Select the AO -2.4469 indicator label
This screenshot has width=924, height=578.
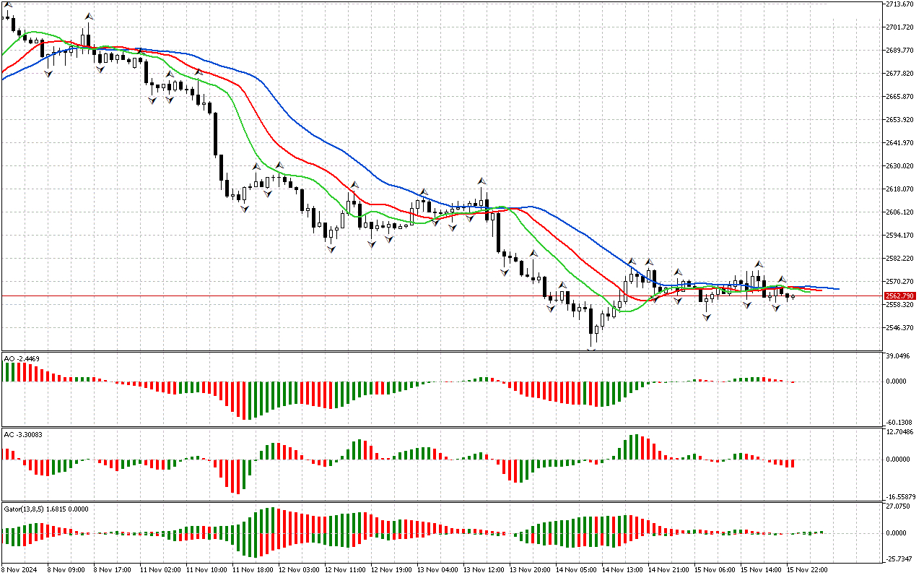pos(22,358)
